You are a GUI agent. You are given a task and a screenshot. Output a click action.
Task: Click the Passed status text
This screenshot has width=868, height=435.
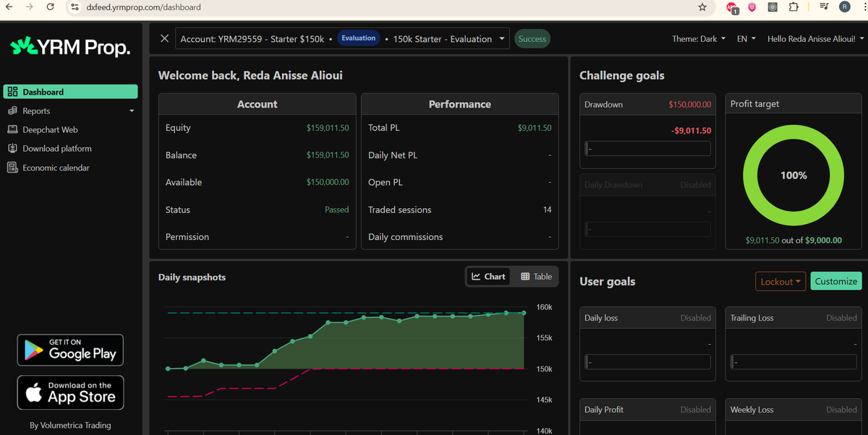pos(336,210)
